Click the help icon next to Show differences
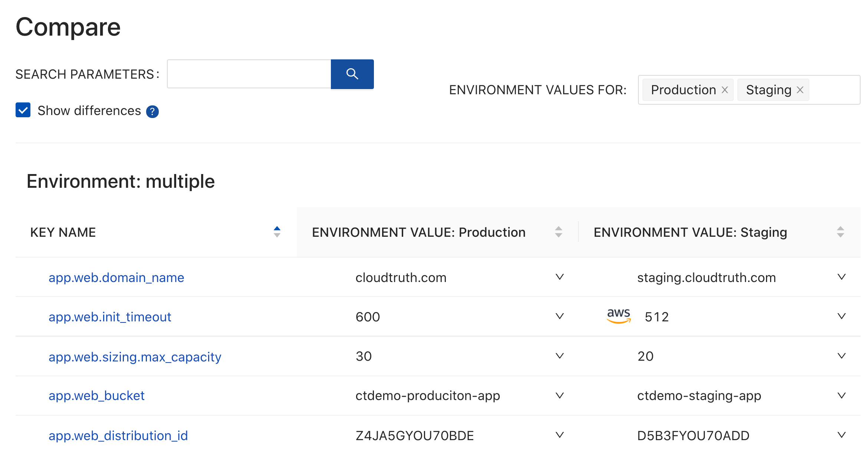Image resolution: width=868 pixels, height=452 pixels. point(153,111)
